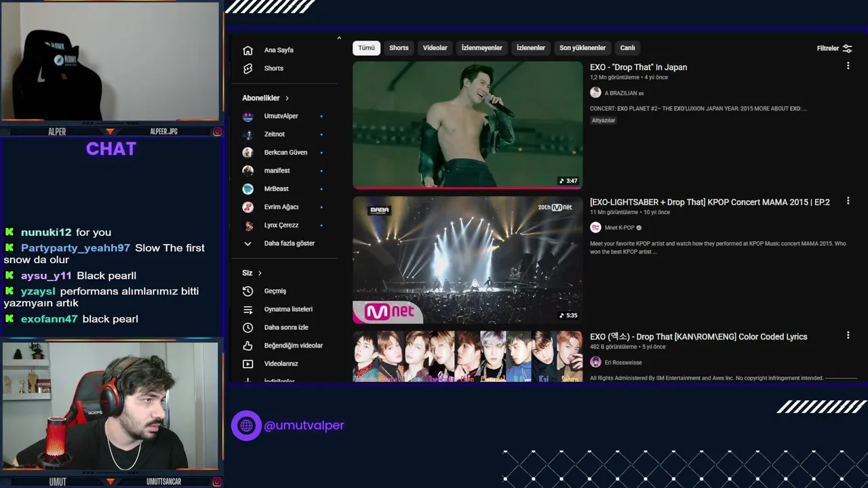Click the globe icon beside @umutvalper
Image resolution: width=868 pixels, height=488 pixels.
click(x=246, y=426)
